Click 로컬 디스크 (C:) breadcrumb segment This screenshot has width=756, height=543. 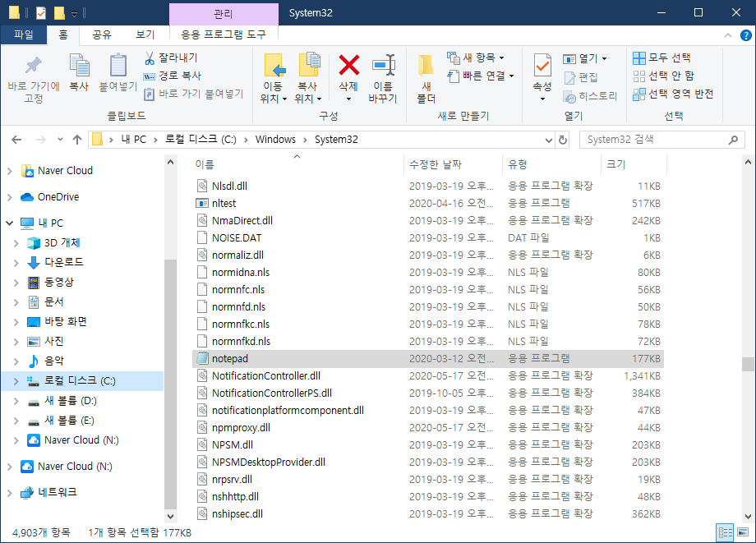201,140
